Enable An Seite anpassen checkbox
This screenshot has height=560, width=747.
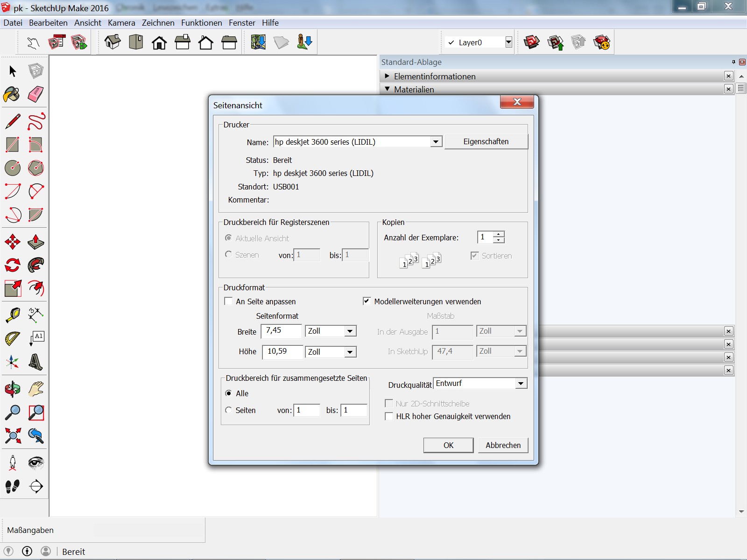[x=229, y=301]
